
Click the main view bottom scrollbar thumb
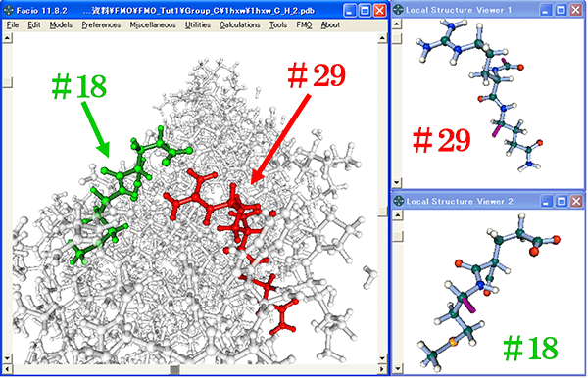pos(174,370)
